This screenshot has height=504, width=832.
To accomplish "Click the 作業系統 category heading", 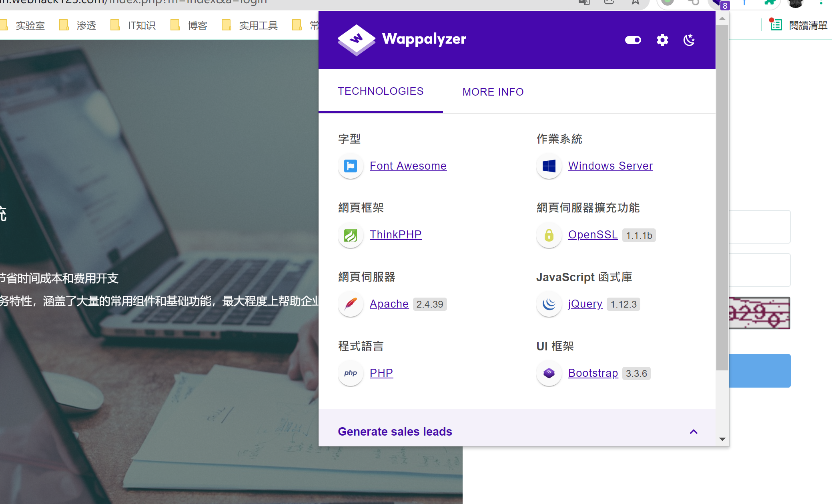I will pos(559,139).
